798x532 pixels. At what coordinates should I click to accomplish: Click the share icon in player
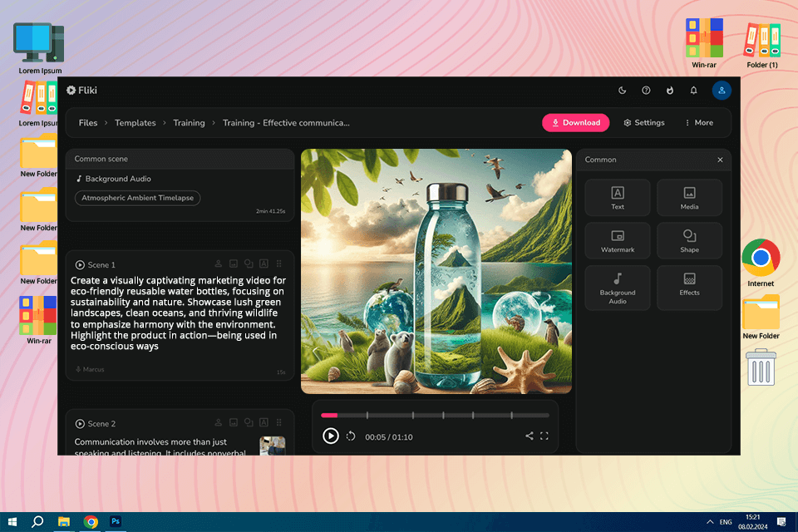530,436
